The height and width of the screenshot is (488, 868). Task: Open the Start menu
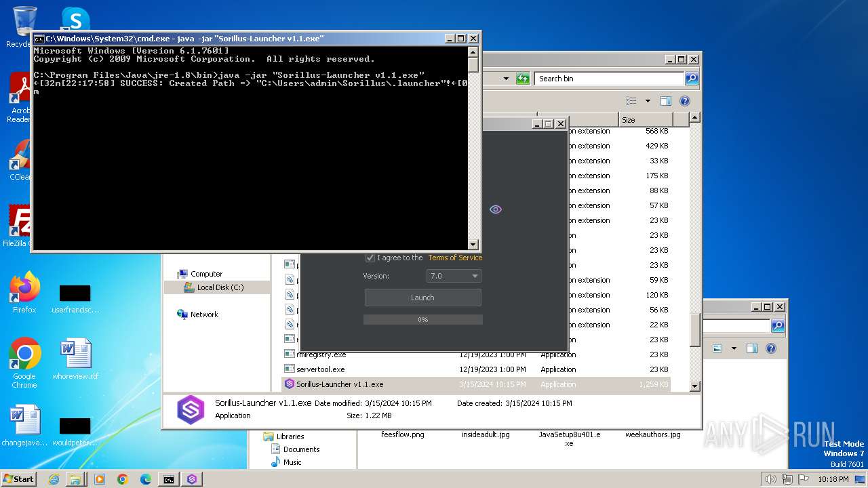(x=18, y=479)
